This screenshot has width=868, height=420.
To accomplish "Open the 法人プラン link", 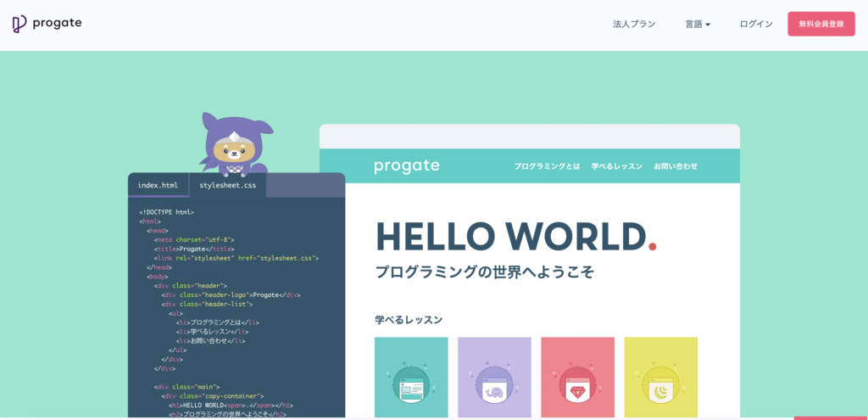I will click(634, 25).
